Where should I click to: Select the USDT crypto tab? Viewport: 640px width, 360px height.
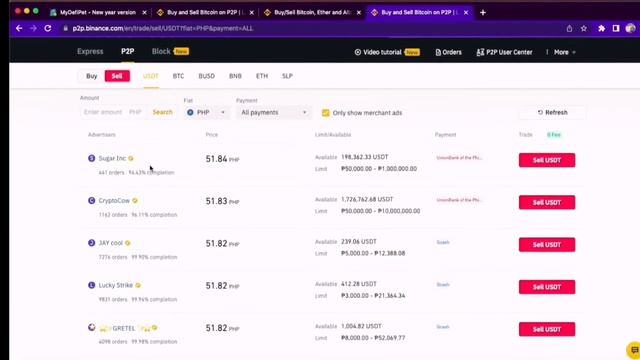[x=151, y=76]
